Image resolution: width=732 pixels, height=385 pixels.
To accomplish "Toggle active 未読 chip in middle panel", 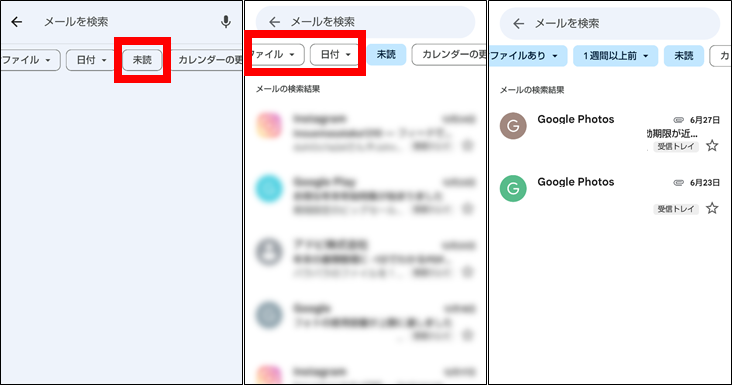I will [386, 55].
